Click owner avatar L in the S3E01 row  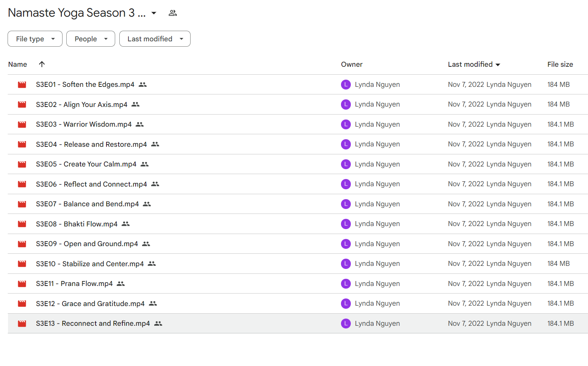pos(346,85)
